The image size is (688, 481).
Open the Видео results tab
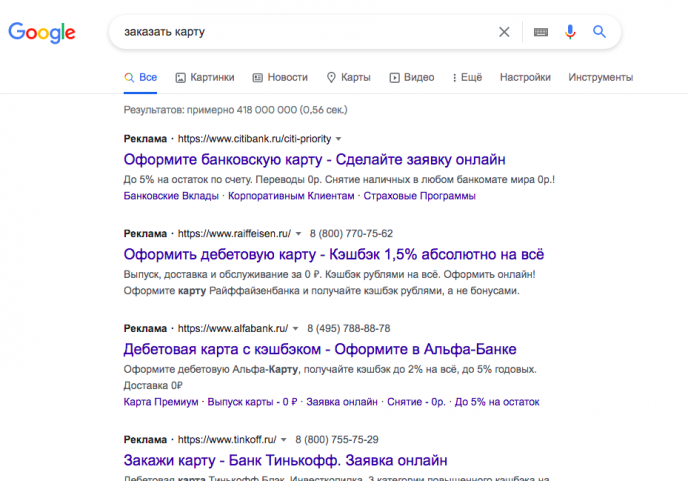412,78
